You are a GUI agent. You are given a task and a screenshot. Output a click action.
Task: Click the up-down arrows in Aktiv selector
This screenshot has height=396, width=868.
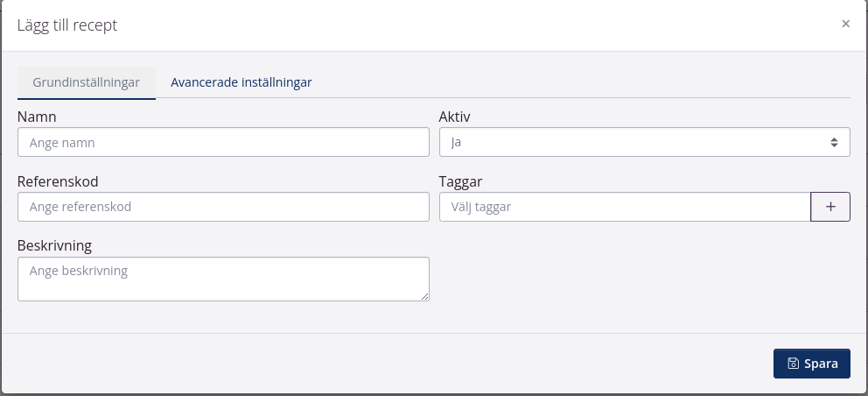834,142
